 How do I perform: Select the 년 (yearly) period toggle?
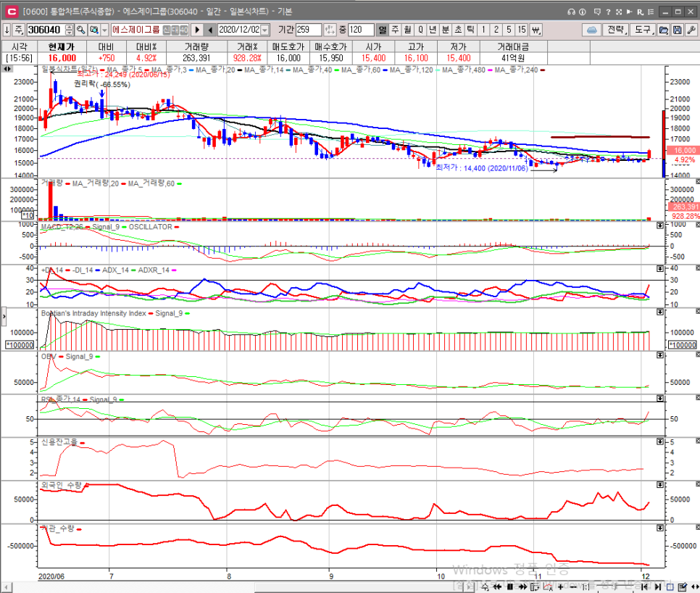coord(433,30)
